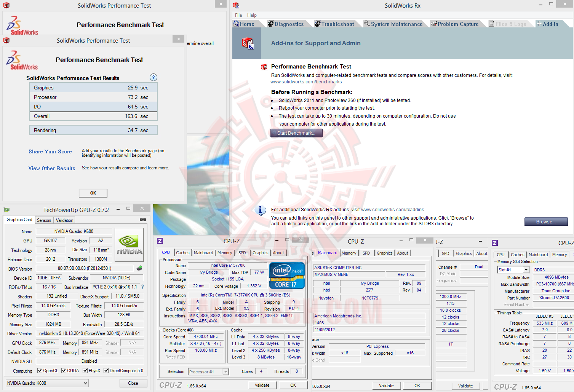
Task: Click the View Other Results link
Action: pos(52,168)
